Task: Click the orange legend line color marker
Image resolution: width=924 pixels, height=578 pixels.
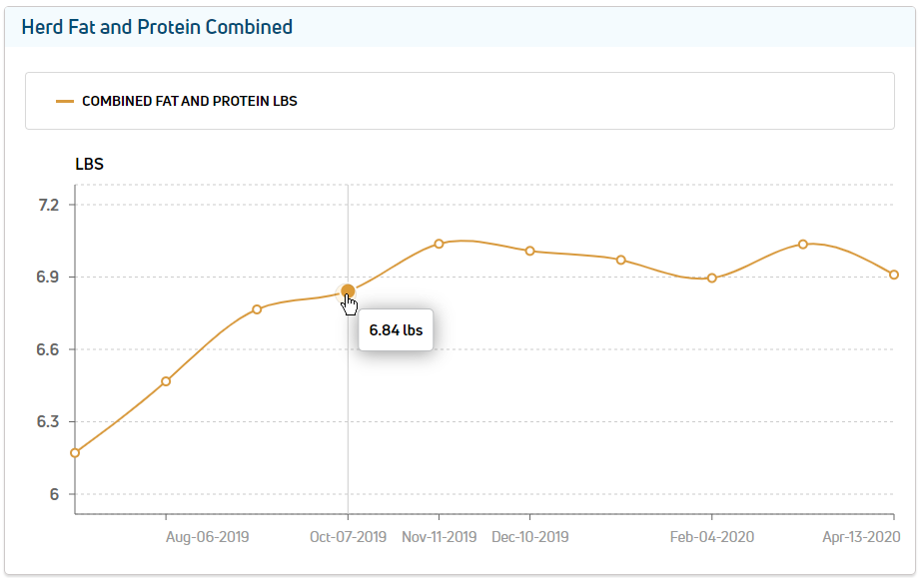Action: pyautogui.click(x=65, y=101)
